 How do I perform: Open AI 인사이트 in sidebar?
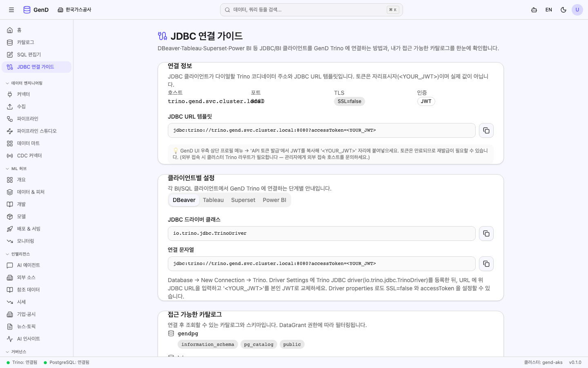click(x=37, y=339)
